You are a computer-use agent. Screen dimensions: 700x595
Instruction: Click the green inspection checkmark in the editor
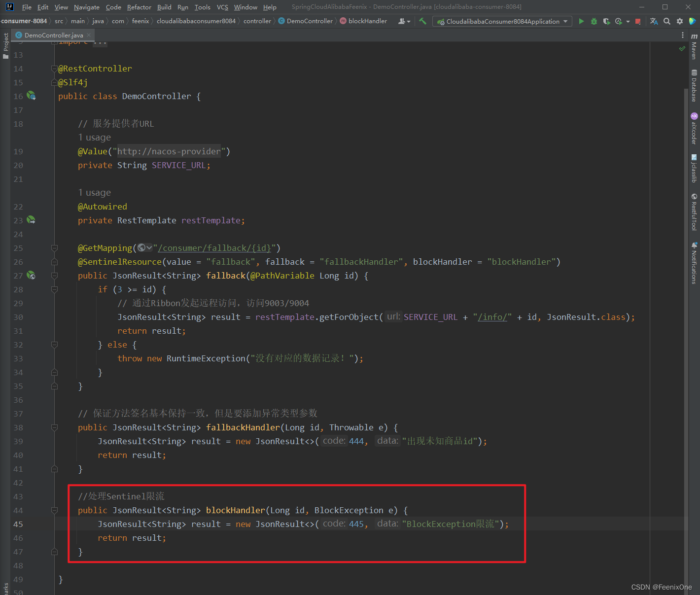(682, 48)
